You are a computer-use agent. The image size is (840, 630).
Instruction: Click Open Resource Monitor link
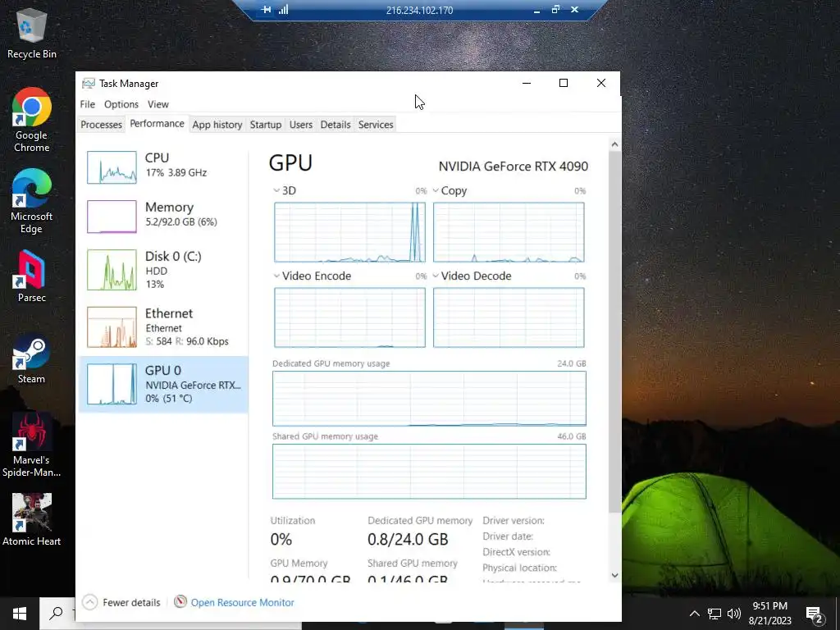[x=242, y=602]
